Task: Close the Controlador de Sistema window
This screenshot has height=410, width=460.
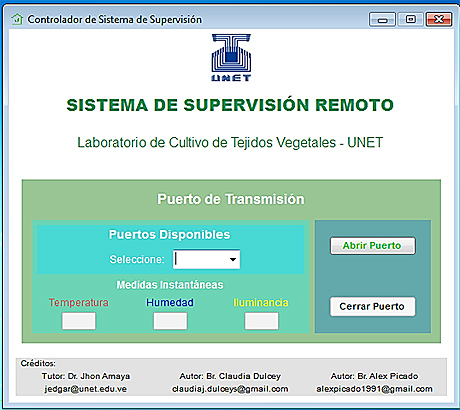Action: (x=439, y=19)
